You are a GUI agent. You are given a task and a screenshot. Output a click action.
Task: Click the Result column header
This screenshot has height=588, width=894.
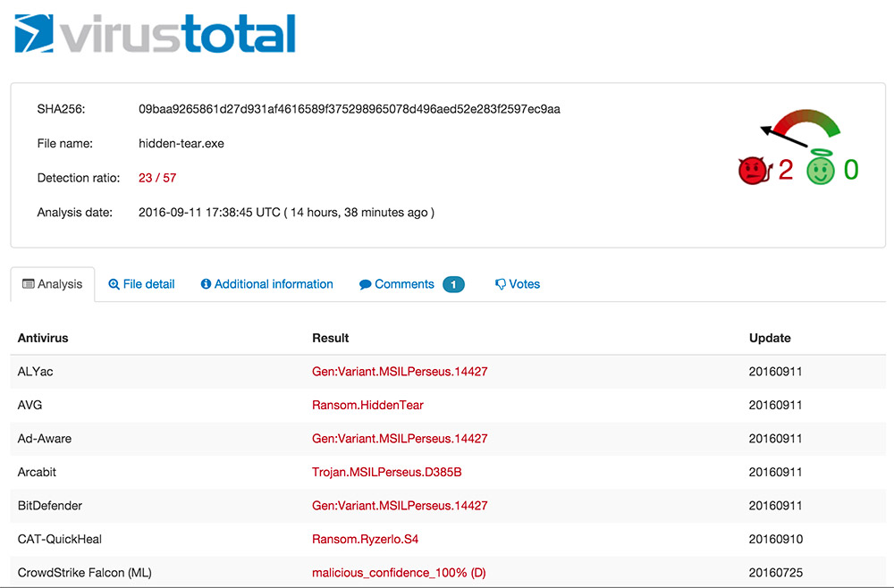(x=331, y=338)
